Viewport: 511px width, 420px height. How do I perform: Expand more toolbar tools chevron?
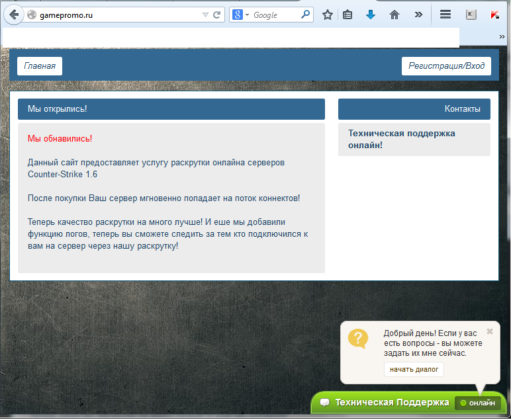(x=418, y=15)
